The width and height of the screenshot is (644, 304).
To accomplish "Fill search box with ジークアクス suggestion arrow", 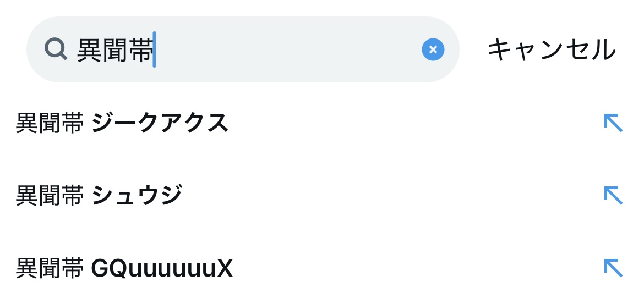I will coord(613,123).
